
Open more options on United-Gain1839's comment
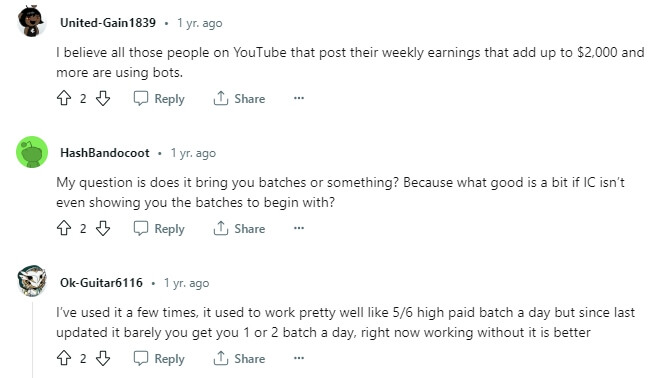[299, 98]
